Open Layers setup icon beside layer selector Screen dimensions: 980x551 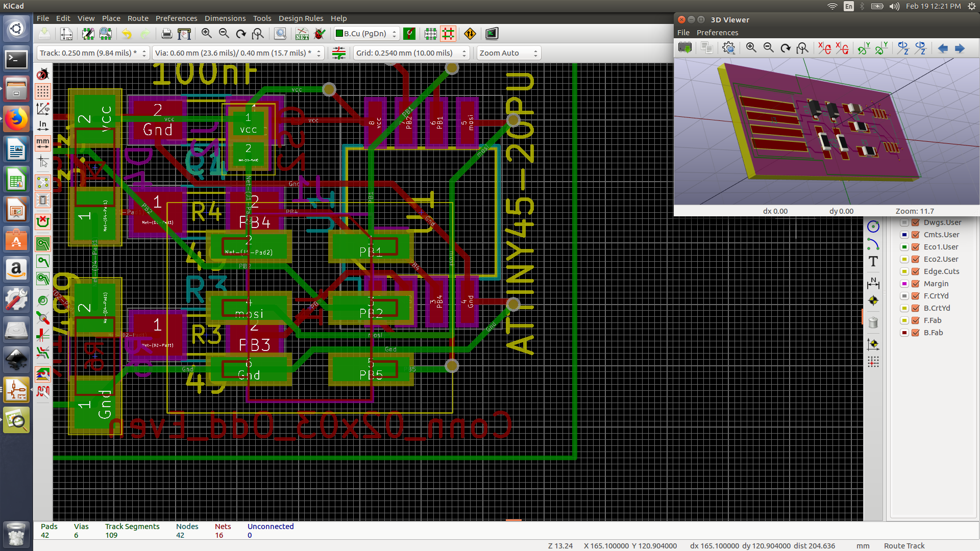409,34
